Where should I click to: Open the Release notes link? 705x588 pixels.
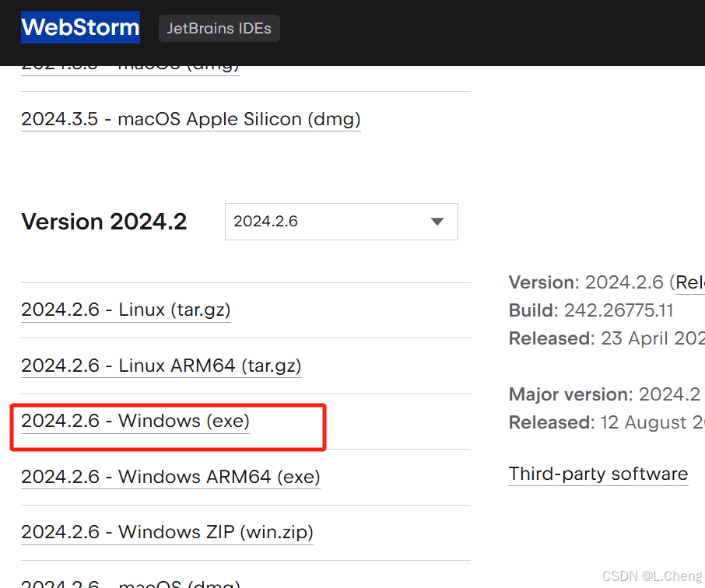tap(690, 282)
